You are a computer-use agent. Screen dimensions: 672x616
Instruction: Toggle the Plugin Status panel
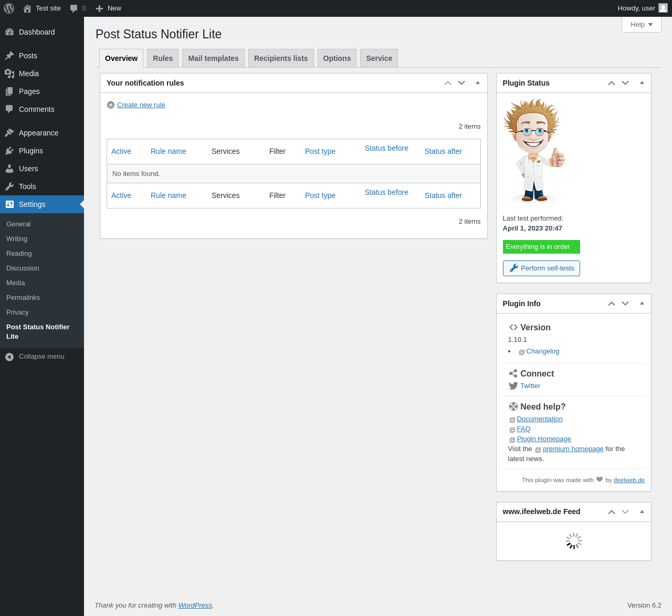pos(642,83)
